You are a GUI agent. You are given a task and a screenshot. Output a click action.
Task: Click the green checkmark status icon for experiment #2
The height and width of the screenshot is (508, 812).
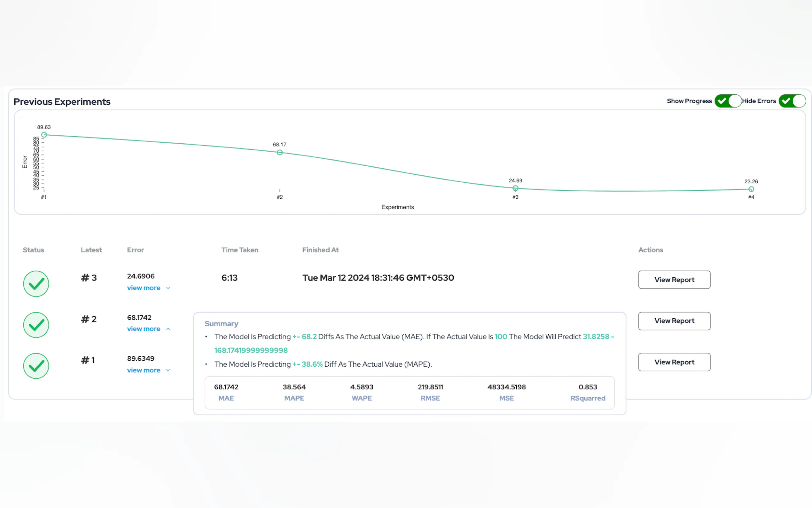point(36,325)
